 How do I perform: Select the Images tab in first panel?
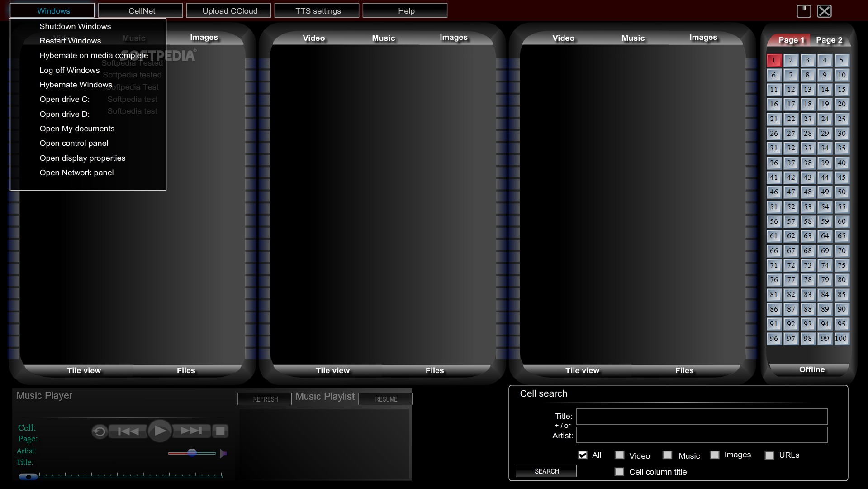coord(204,38)
